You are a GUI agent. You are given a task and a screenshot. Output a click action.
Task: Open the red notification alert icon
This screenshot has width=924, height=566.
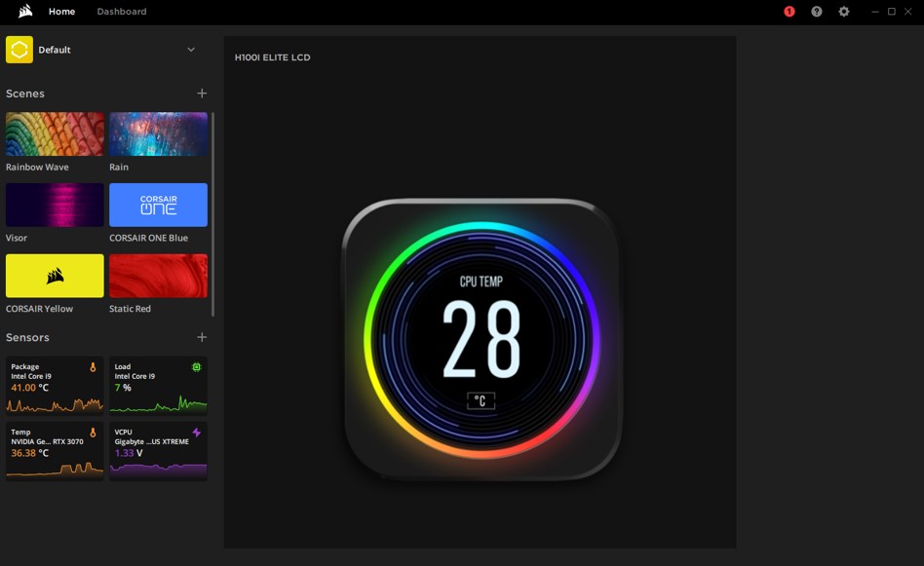pos(789,11)
